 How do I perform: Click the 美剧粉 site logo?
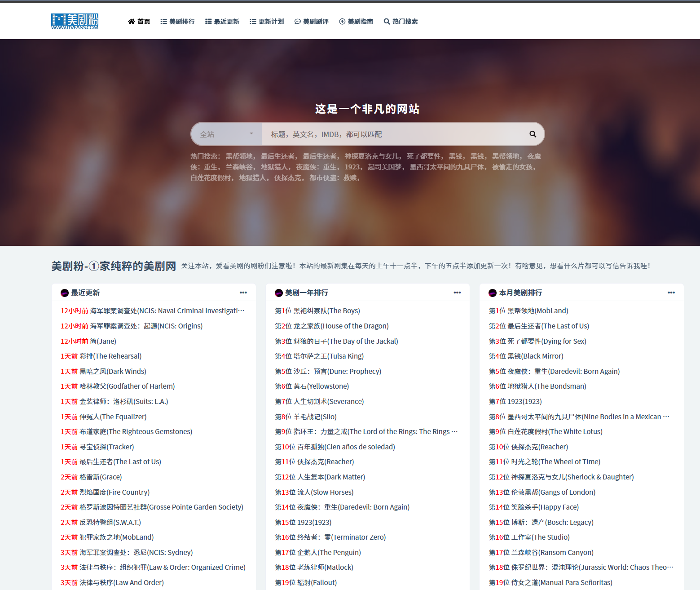point(75,21)
